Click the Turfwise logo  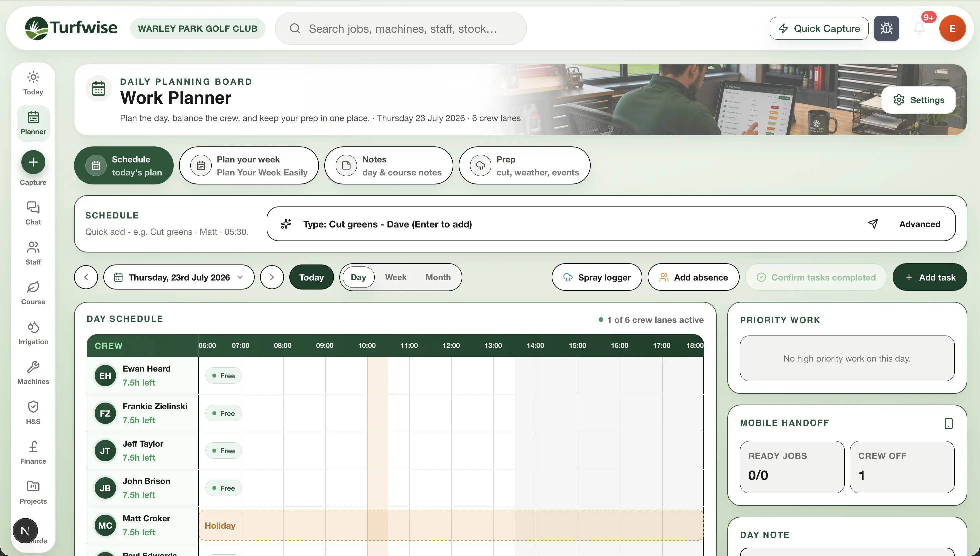[x=71, y=28]
